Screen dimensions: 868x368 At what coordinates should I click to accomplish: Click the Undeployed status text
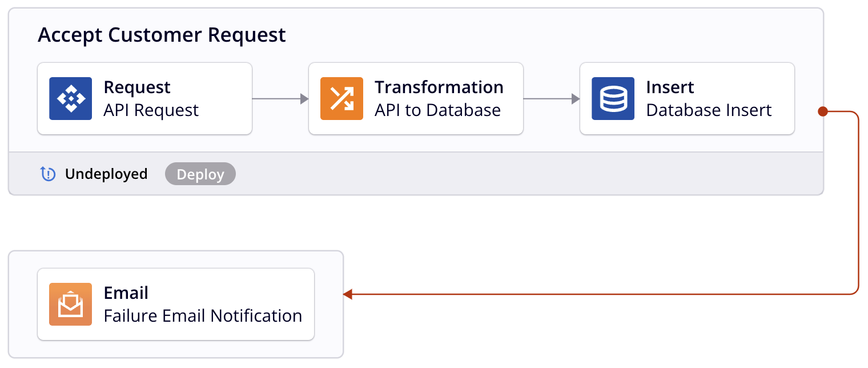point(106,174)
